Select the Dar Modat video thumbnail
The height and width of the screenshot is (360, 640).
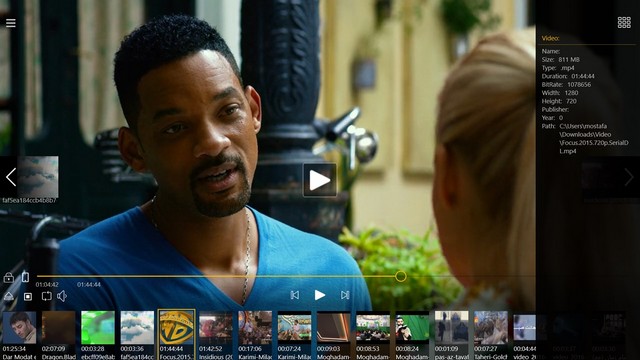19,335
